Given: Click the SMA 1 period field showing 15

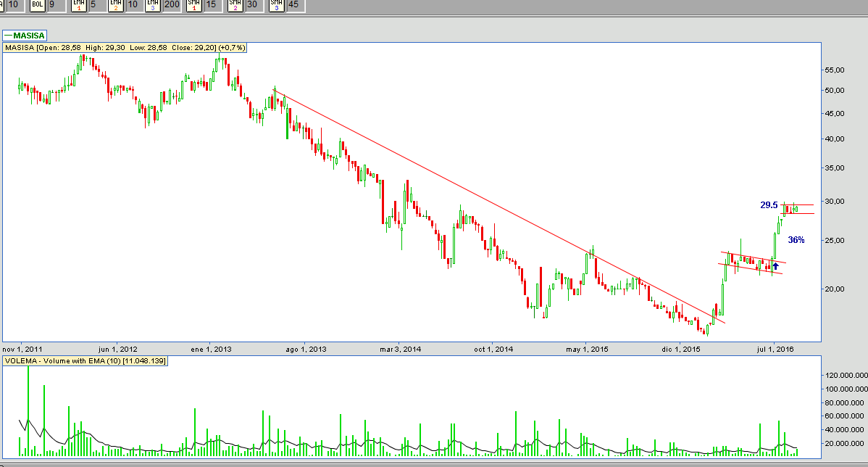Looking at the screenshot, I should coord(212,4).
